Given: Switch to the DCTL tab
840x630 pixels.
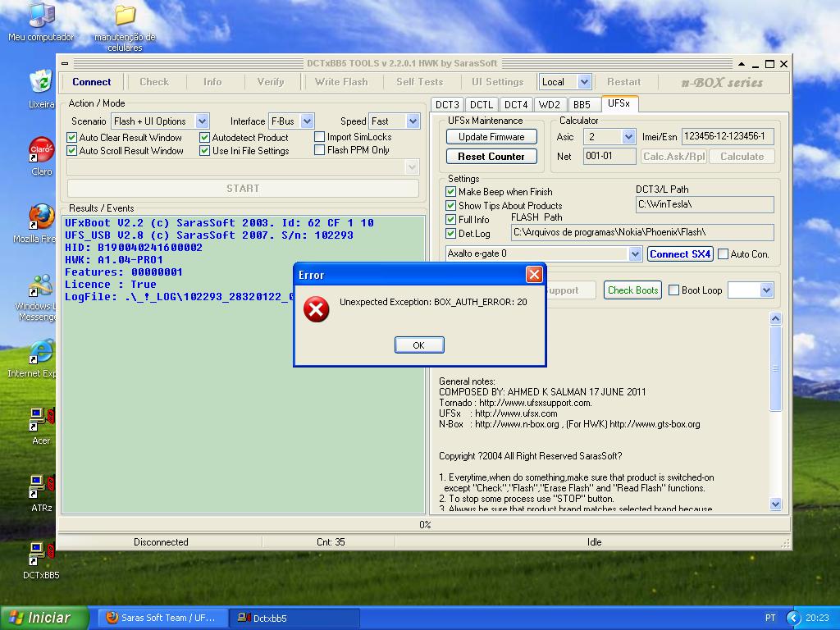Looking at the screenshot, I should [x=481, y=104].
